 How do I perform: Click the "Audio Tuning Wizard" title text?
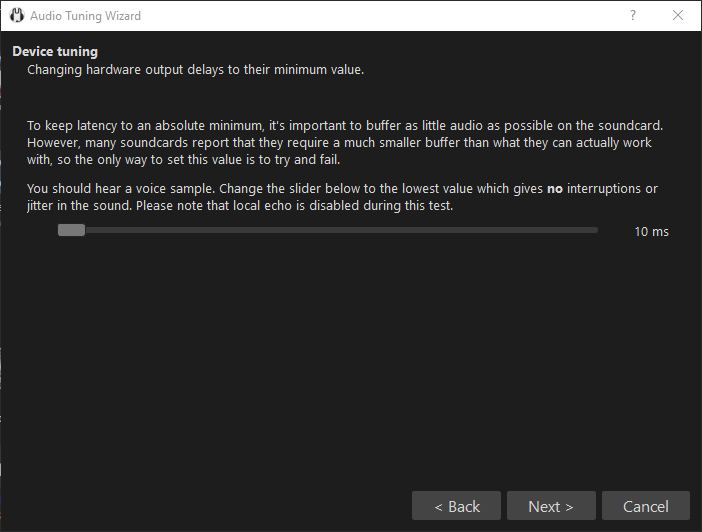tap(85, 16)
